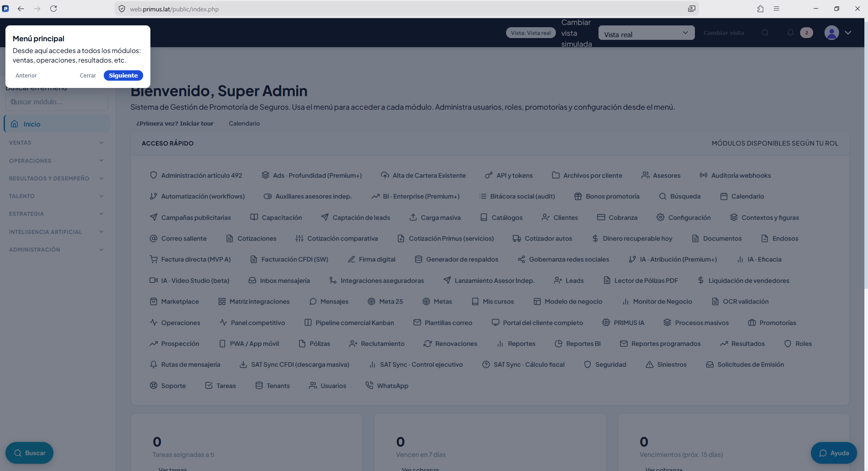Viewport: 868px width, 471px height.
Task: Expand the Talento menu section
Action: tap(57, 196)
